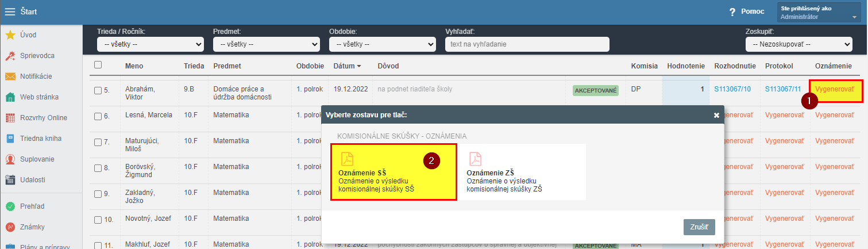Image resolution: width=868 pixels, height=249 pixels.
Task: Open the Obdobie filter dropdown
Action: click(383, 44)
